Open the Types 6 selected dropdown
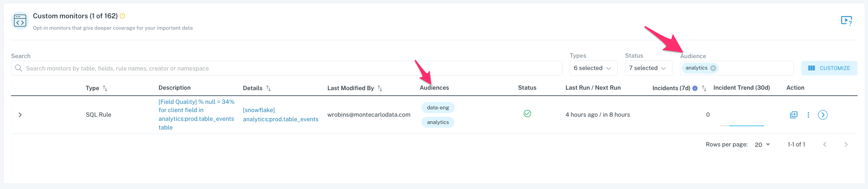The width and height of the screenshot is (868, 189). point(594,68)
